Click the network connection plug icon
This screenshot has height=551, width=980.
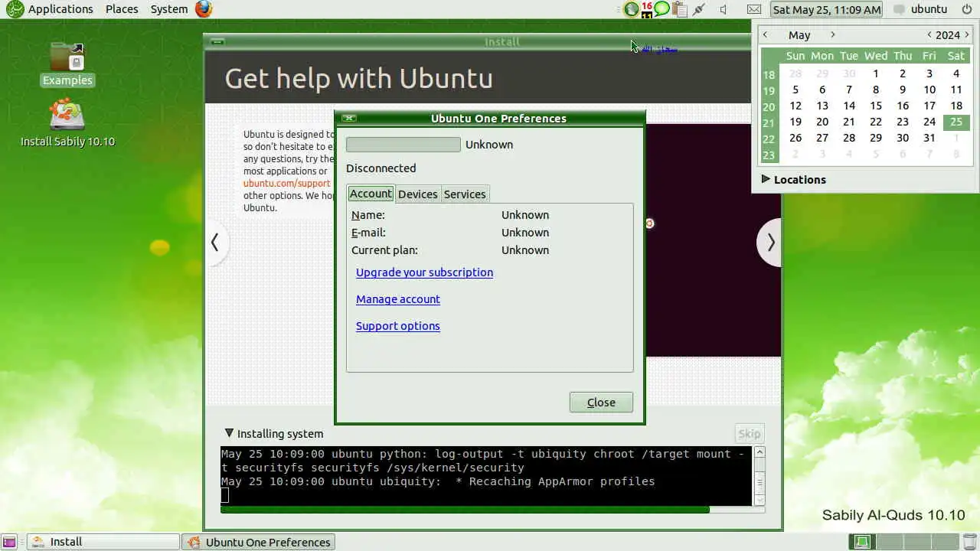click(698, 9)
